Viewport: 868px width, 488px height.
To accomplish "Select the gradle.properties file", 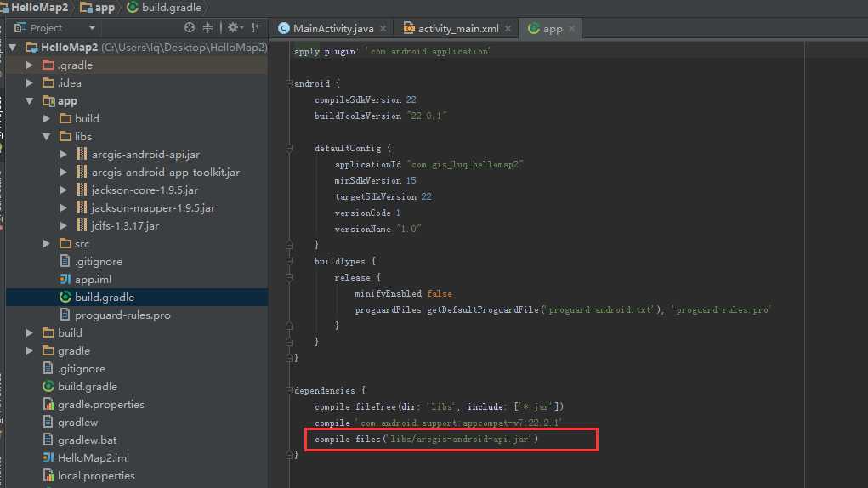I will pos(101,405).
